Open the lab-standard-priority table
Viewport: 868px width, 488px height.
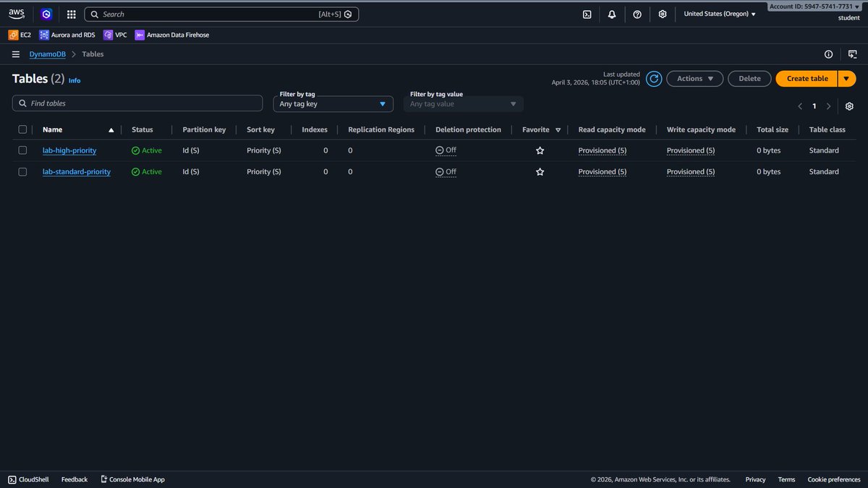77,172
